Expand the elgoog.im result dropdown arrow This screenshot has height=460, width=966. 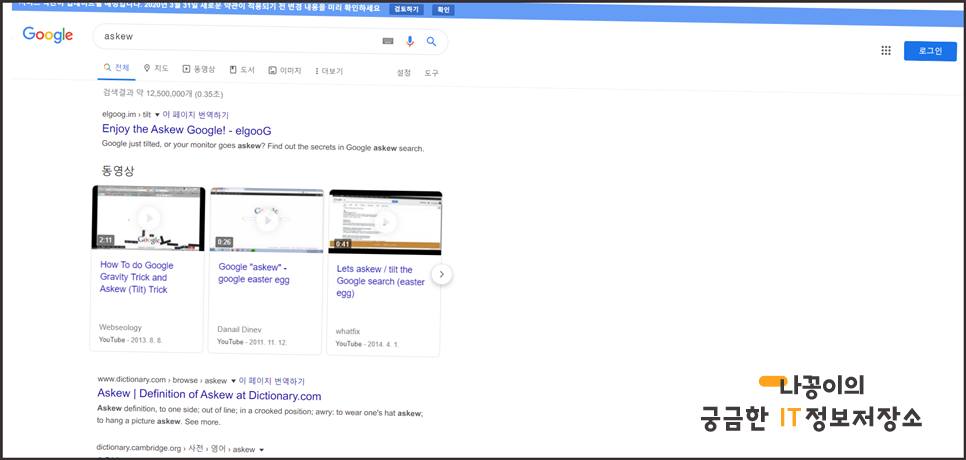156,115
